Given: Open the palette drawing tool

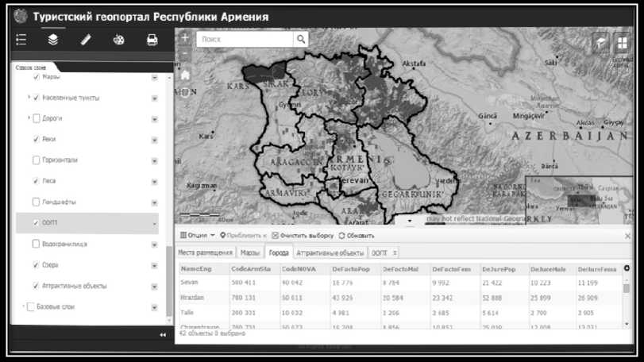Looking at the screenshot, I should pyautogui.click(x=118, y=40).
